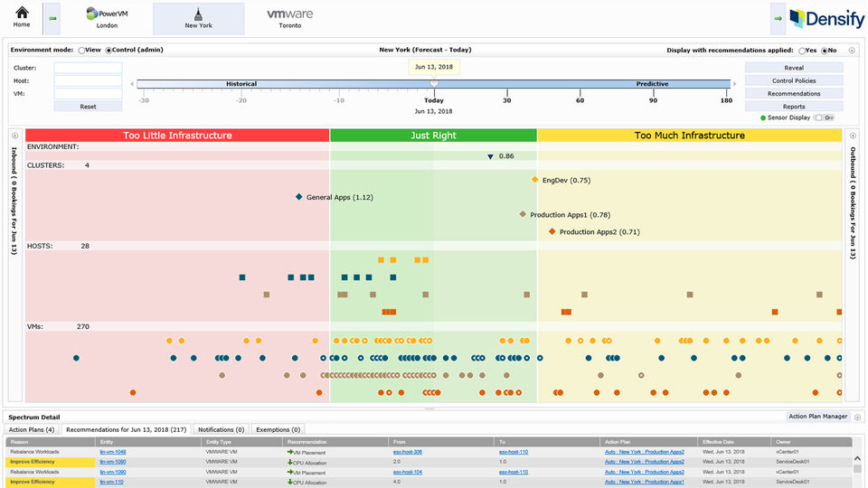868x488 pixels.
Task: Select the General Apps cluster diamond
Action: pos(299,196)
